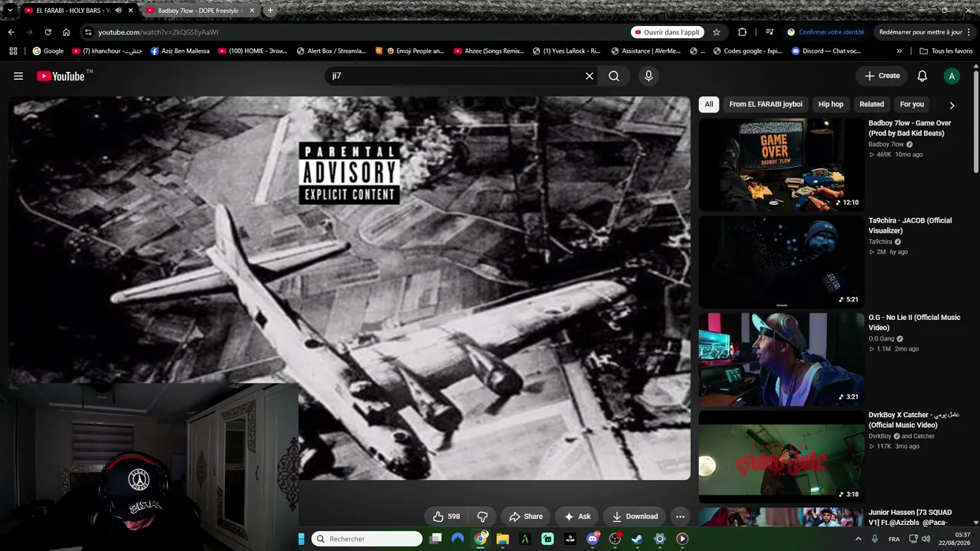Open the Ta9chira - JACOB video thumbnail

[781, 262]
